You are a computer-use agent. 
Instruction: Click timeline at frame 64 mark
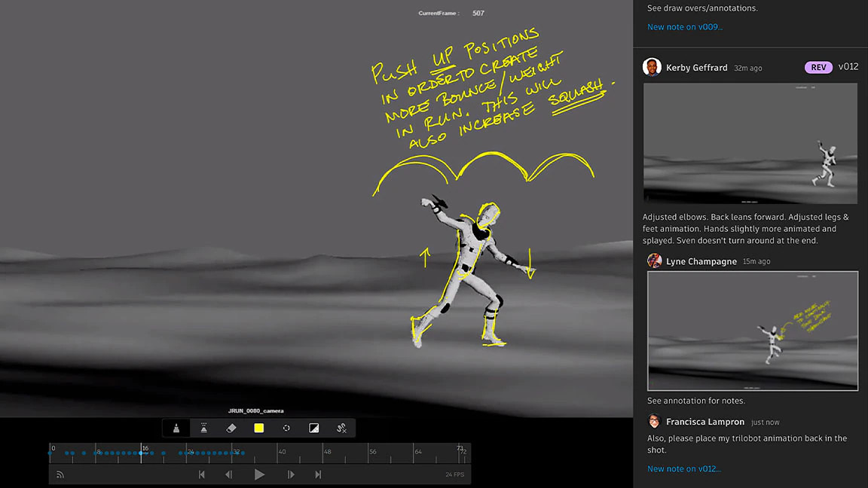point(418,452)
